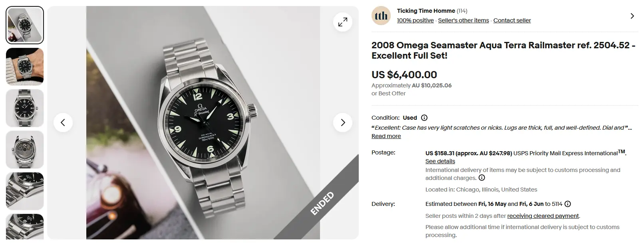Select the wrist shot thumbnail

(25, 67)
